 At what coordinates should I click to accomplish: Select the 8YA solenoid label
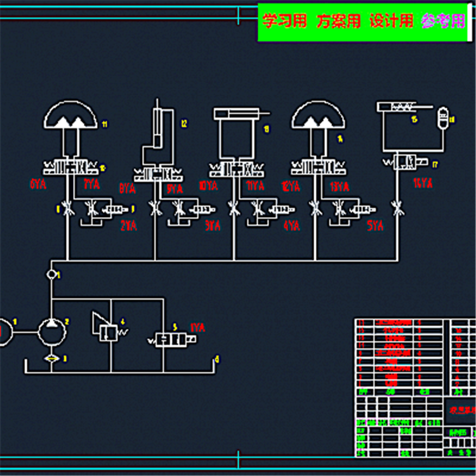(128, 188)
